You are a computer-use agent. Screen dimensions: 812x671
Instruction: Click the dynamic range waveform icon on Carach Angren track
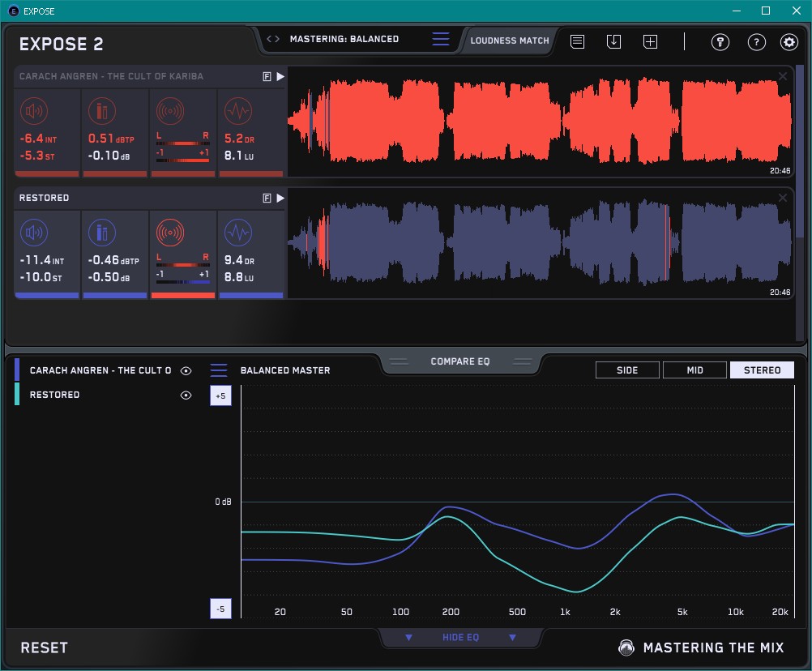[237, 110]
